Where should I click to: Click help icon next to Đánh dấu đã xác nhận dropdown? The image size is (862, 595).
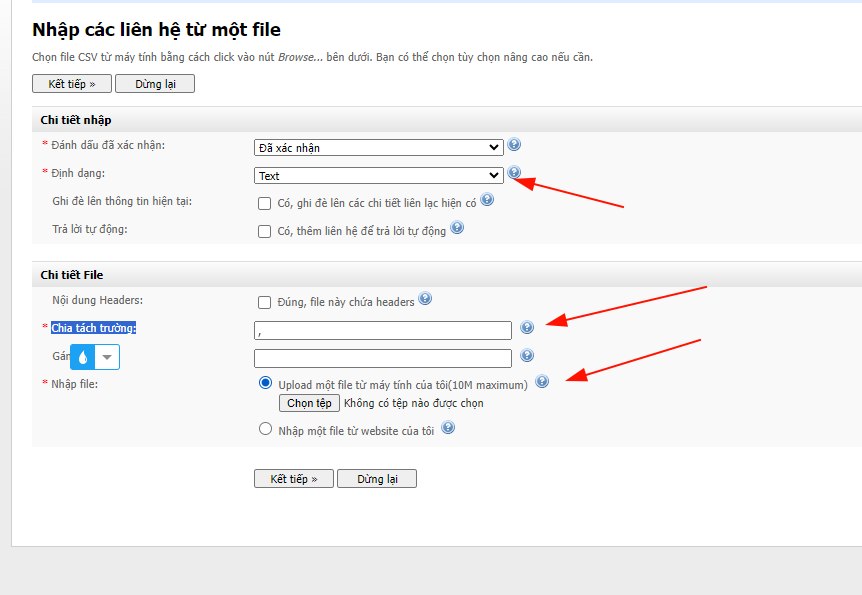514,145
